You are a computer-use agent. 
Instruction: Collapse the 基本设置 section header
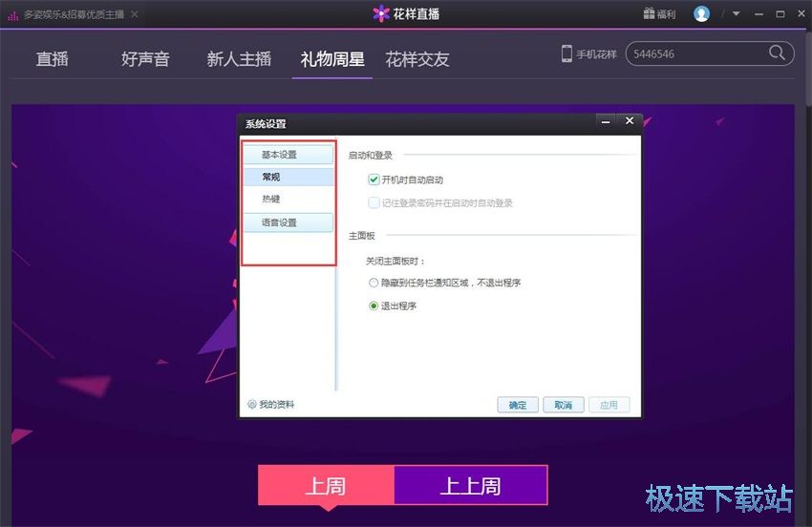[x=288, y=155]
